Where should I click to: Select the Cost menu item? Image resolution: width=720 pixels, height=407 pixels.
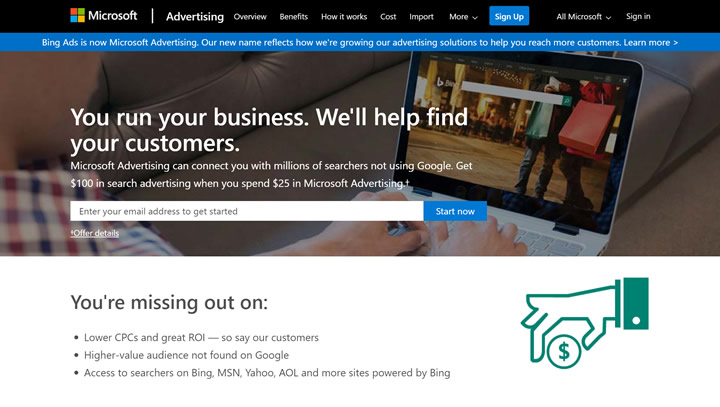tap(388, 17)
